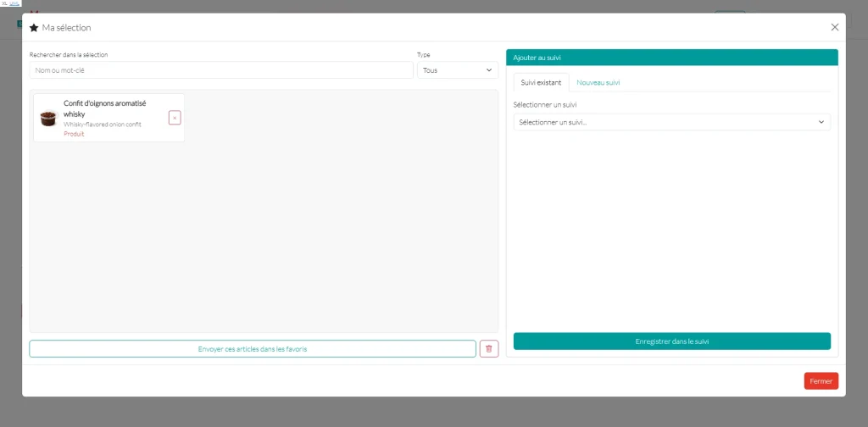Click the star icon beside Ma sélection
Viewport: 868px width, 427px height.
(34, 28)
